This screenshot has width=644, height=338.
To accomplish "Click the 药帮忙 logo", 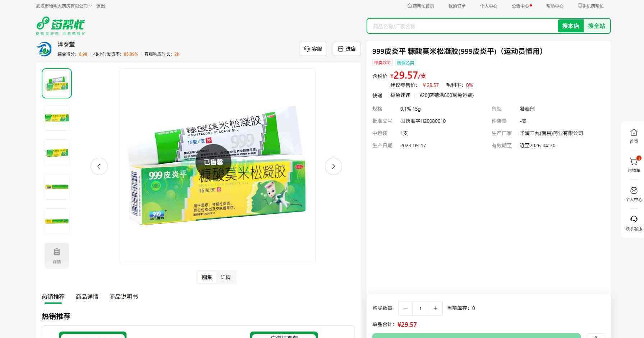I will click(60, 26).
